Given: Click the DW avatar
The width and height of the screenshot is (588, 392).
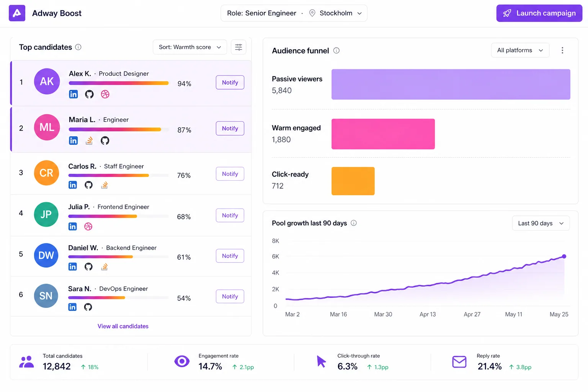Looking at the screenshot, I should tap(46, 255).
